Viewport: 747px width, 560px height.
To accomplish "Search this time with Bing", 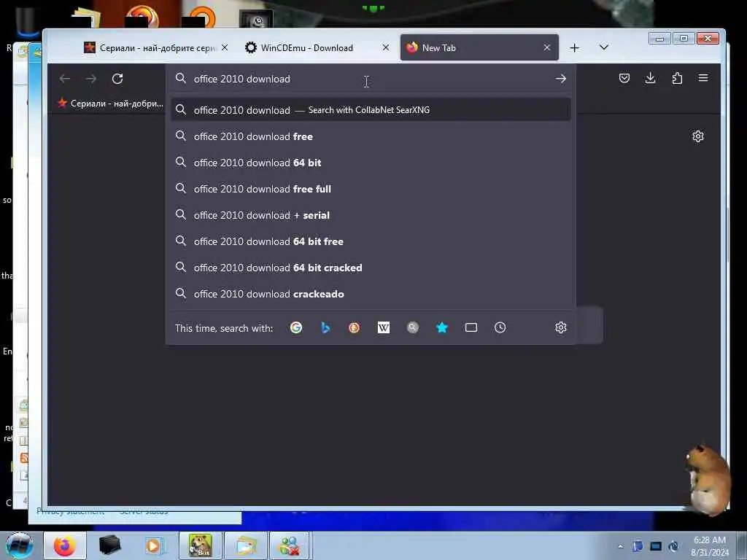I will (325, 327).
